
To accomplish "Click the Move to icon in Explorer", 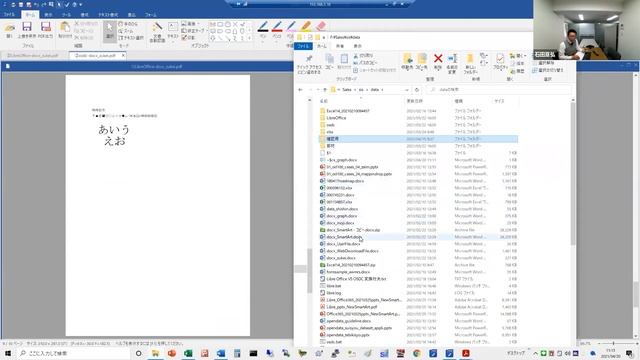I will (x=407, y=59).
